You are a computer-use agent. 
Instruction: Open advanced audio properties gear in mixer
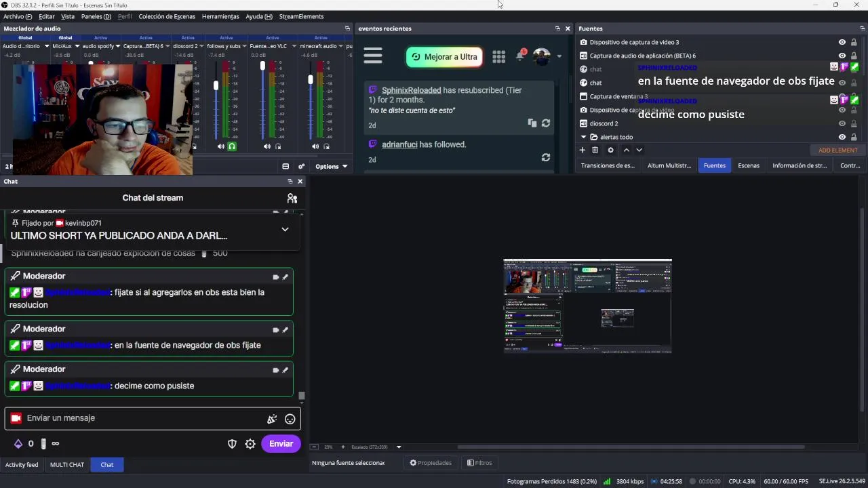[x=301, y=166]
